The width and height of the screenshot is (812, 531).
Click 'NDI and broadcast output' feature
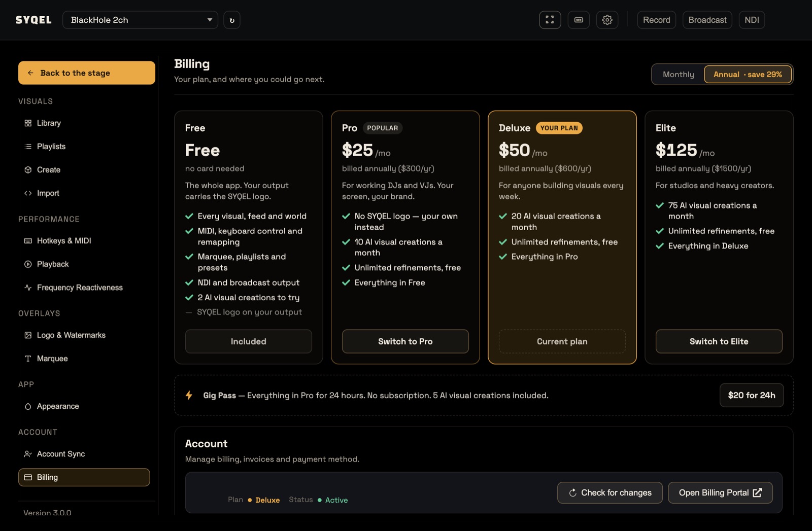pyautogui.click(x=248, y=282)
